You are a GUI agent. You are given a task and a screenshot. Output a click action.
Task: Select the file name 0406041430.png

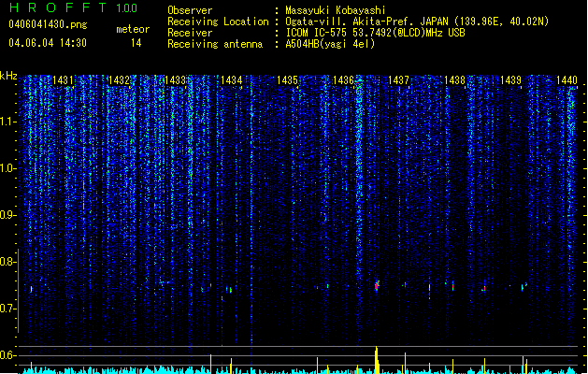click(x=48, y=24)
